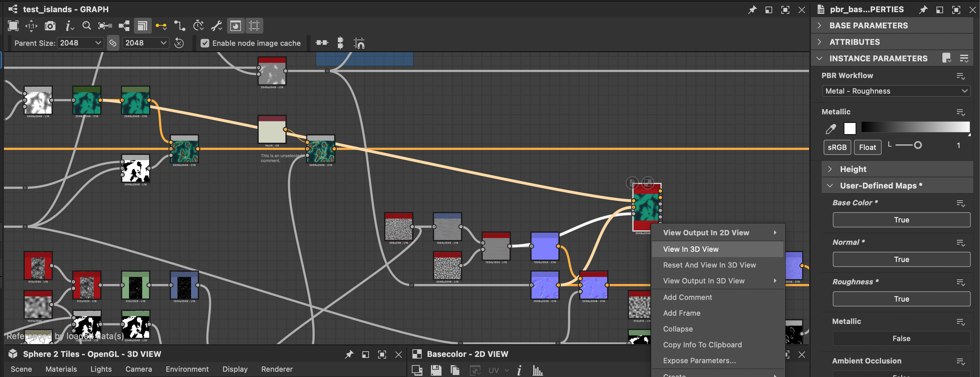The height and width of the screenshot is (377, 980).
Task: Click the snap to grid magnet icon
Action: coord(359,43)
